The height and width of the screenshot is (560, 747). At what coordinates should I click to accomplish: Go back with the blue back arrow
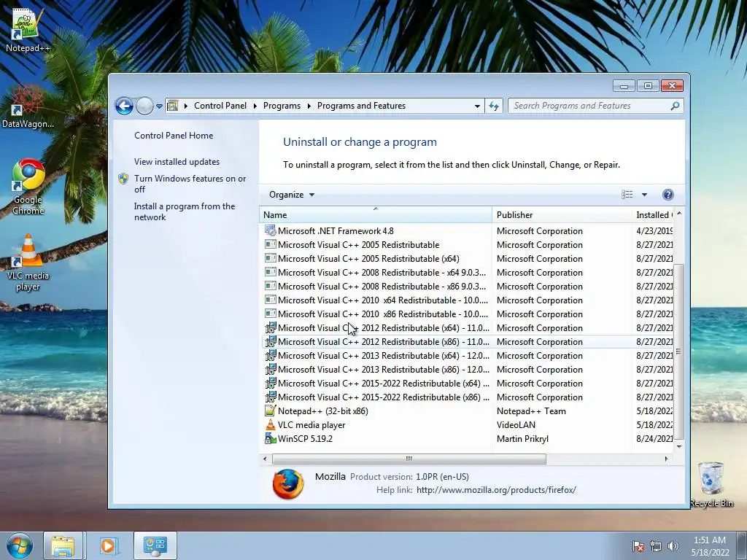point(124,106)
